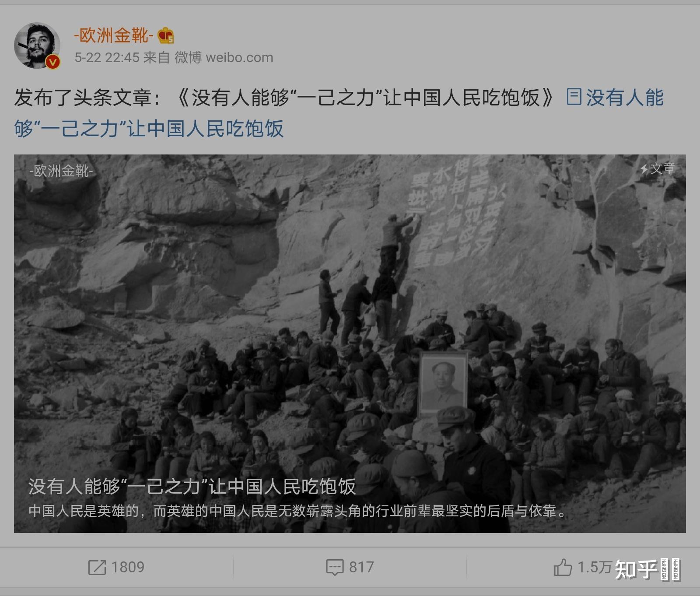The height and width of the screenshot is (596, 700).
Task: Open the article title overlay text
Action: pos(192,486)
